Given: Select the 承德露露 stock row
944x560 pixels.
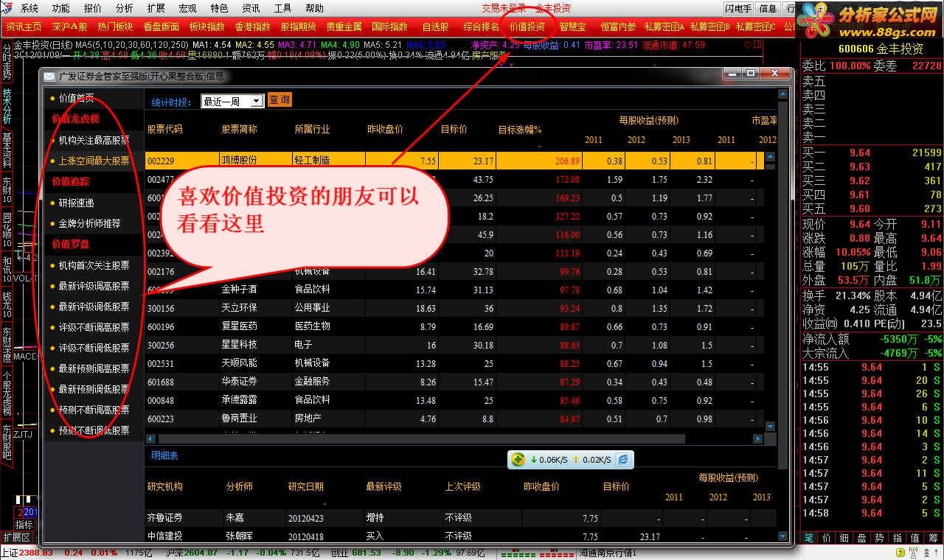Looking at the screenshot, I should click(x=454, y=400).
